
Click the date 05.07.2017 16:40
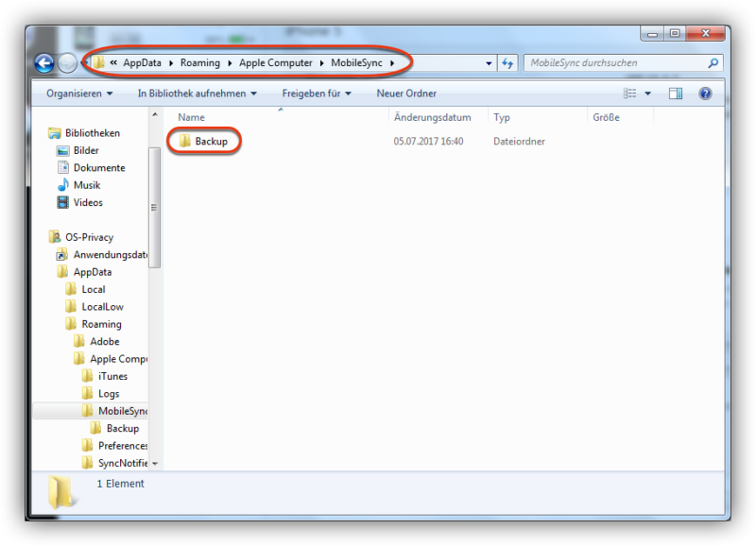click(429, 141)
